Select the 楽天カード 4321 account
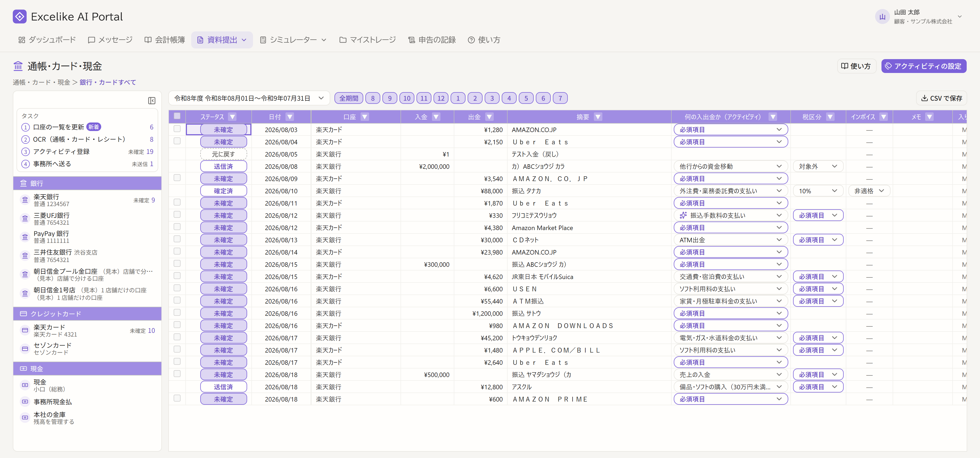Screen dimensions: 980x458 88,330
